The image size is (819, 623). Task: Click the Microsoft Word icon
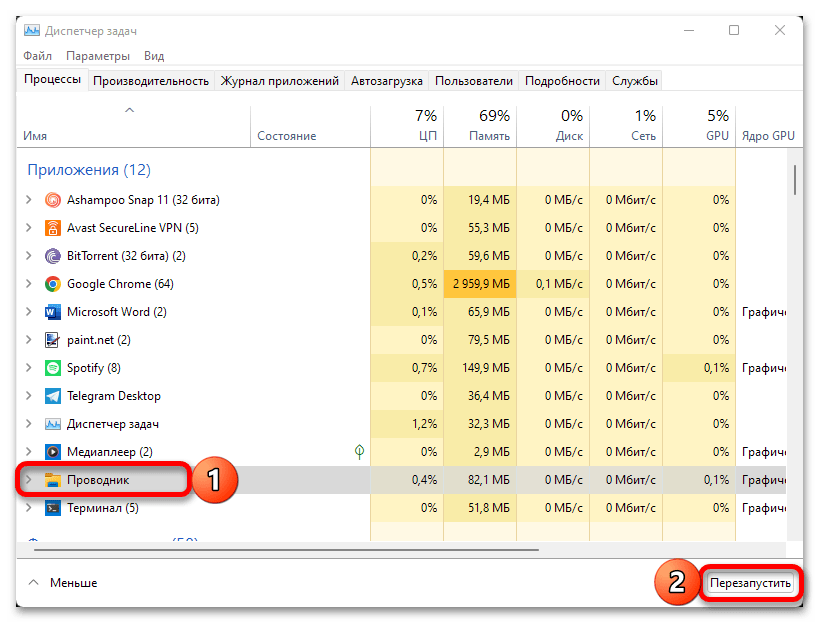click(53, 312)
